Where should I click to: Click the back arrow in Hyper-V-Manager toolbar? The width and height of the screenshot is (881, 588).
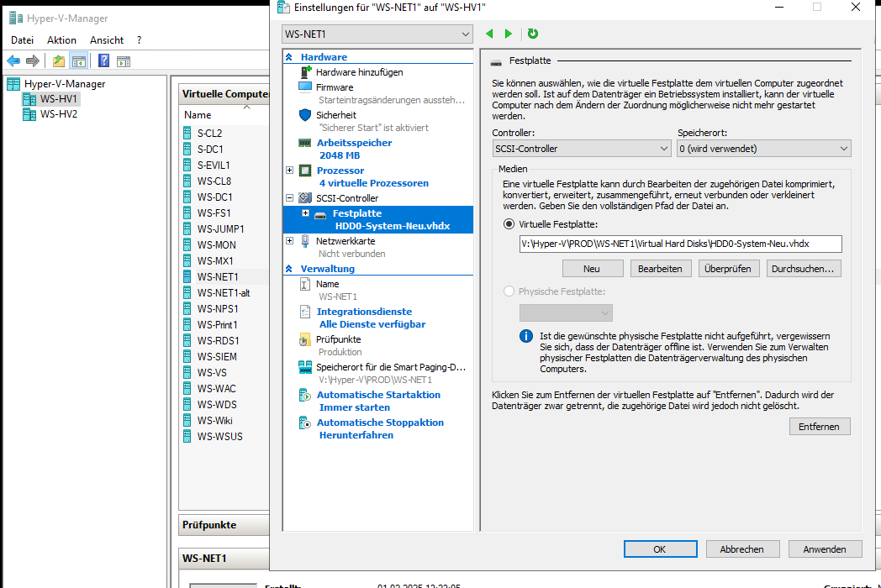13,60
